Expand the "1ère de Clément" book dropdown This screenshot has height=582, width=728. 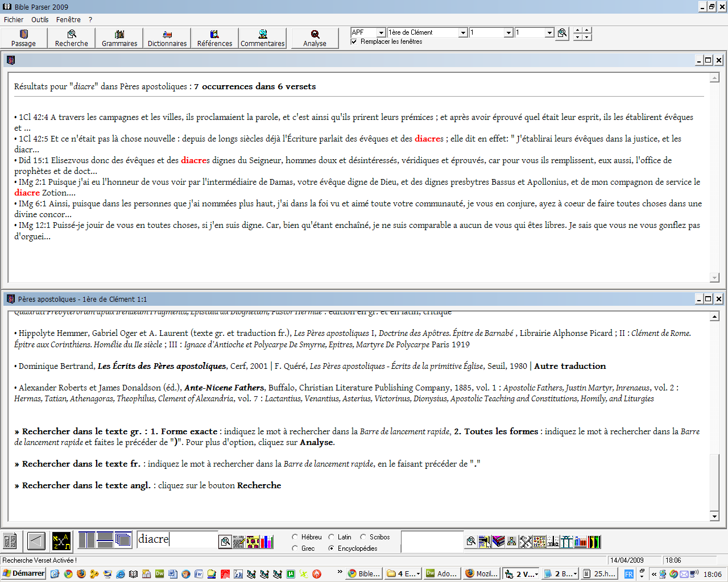(463, 33)
